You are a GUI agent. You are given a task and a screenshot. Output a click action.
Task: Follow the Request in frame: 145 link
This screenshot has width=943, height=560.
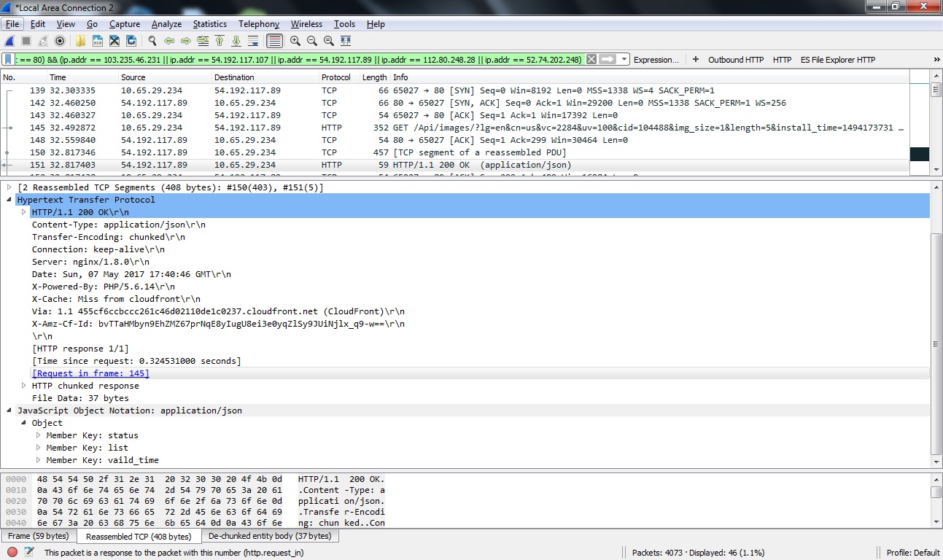click(x=90, y=373)
